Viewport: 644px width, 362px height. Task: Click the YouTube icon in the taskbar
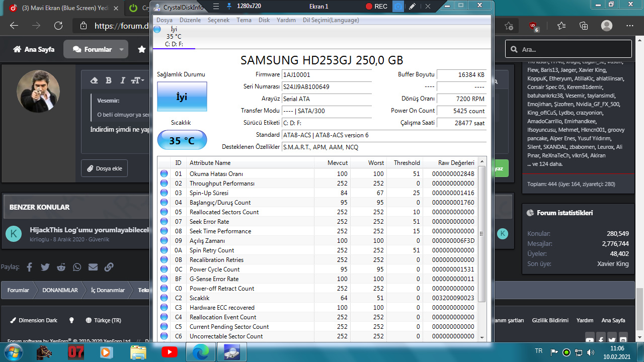coord(169,352)
